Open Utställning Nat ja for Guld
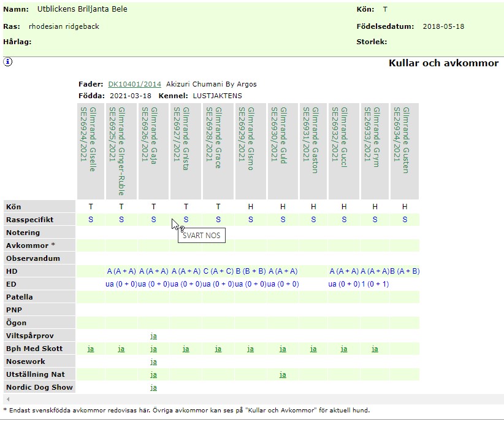Image resolution: width=504 pixels, height=421 pixels. point(283,375)
